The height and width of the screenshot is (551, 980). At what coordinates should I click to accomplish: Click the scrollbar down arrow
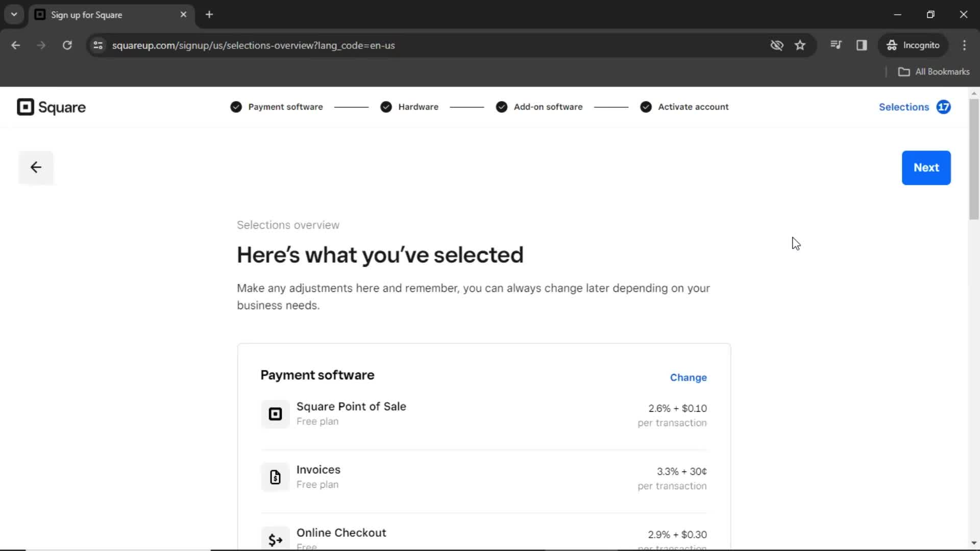[974, 543]
